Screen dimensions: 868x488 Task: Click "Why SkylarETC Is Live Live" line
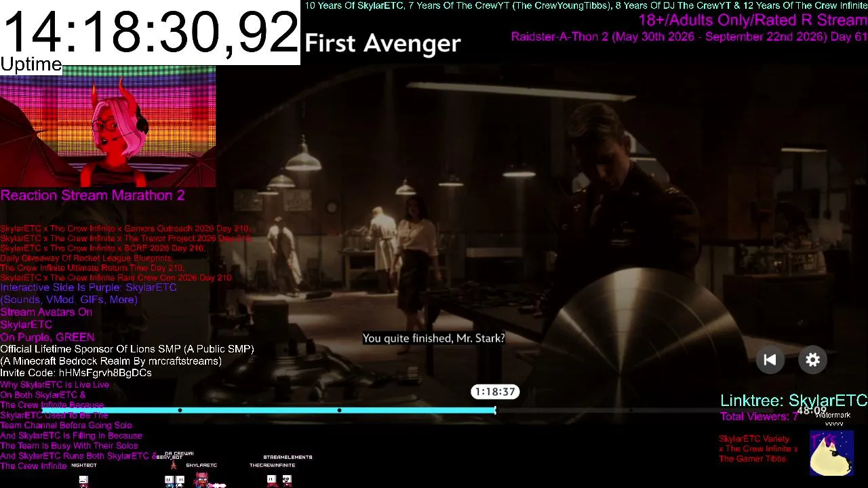click(x=54, y=385)
